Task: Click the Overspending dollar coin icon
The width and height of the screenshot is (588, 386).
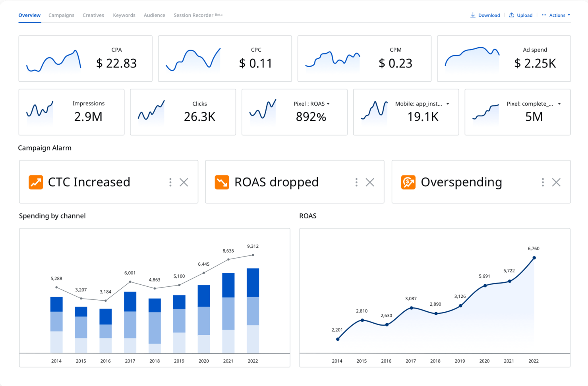Action: [x=407, y=182]
